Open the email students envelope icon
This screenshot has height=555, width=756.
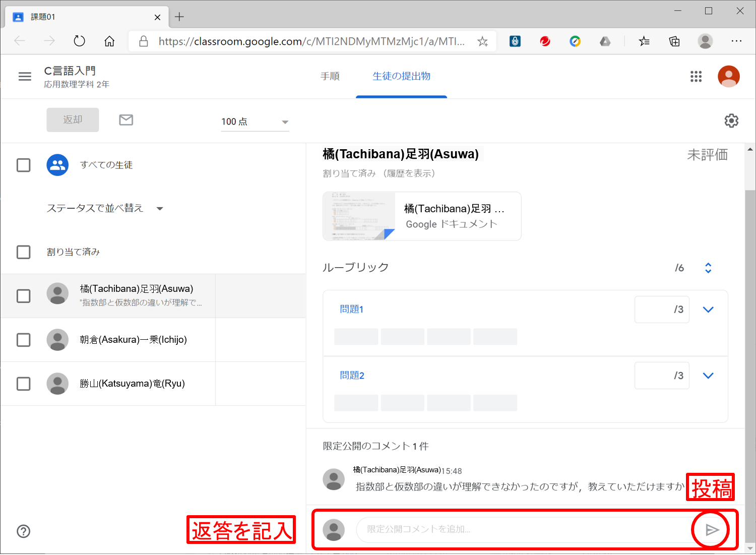click(126, 119)
